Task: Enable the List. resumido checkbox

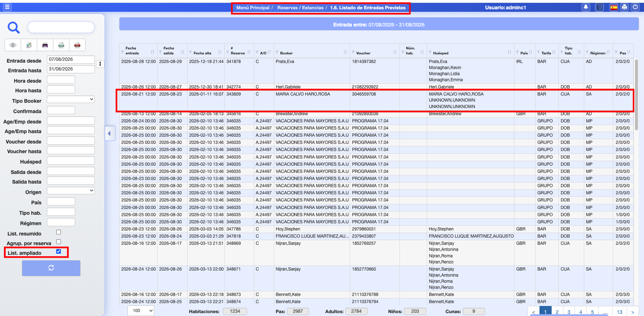Action: pyautogui.click(x=59, y=232)
